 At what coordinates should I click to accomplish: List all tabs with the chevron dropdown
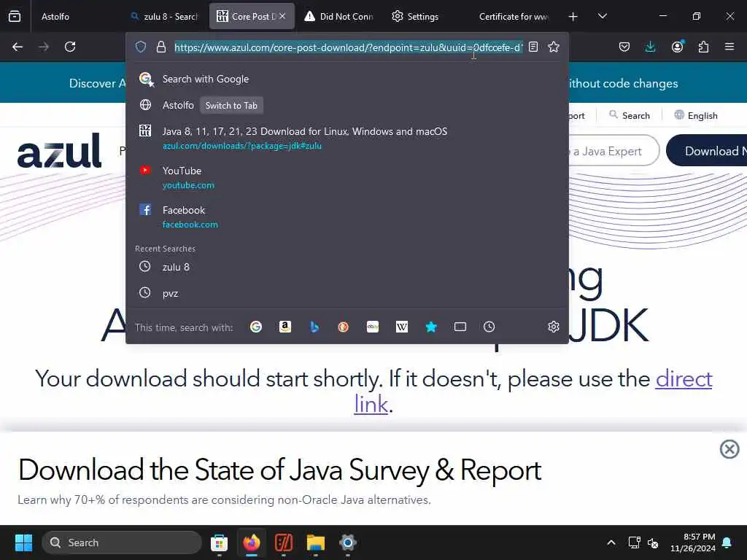pyautogui.click(x=602, y=17)
